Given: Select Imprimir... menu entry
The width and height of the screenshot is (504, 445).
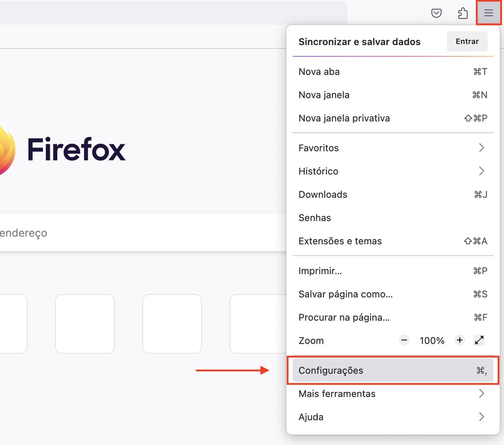Looking at the screenshot, I should point(393,271).
